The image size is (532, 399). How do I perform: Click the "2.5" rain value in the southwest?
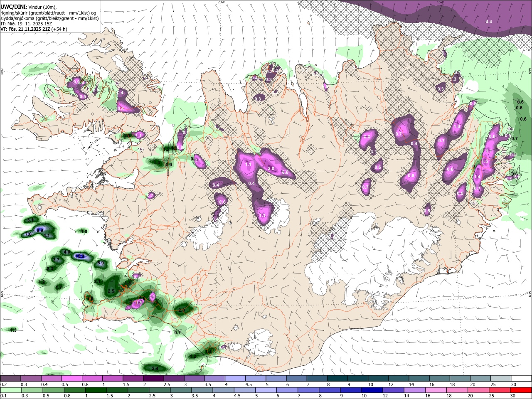tap(111, 291)
